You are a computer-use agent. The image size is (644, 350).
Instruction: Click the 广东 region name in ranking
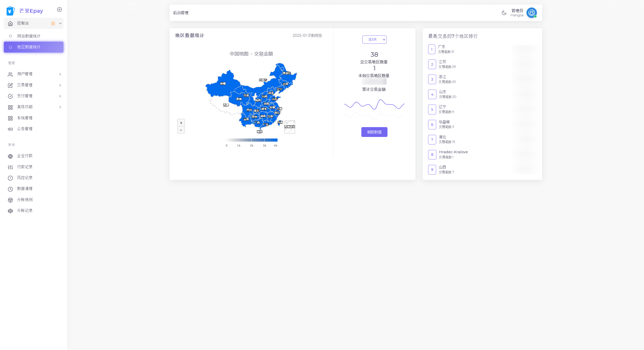click(x=442, y=47)
